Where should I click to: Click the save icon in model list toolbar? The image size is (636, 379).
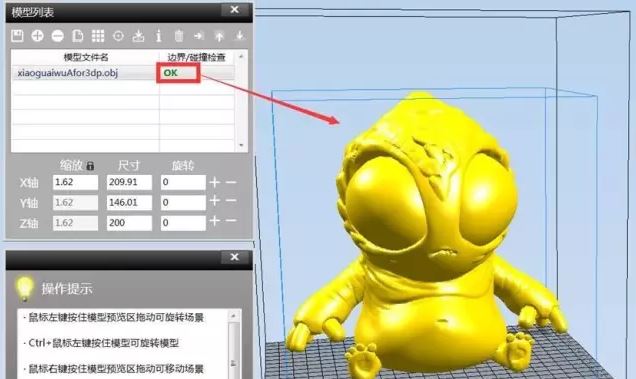(x=17, y=36)
